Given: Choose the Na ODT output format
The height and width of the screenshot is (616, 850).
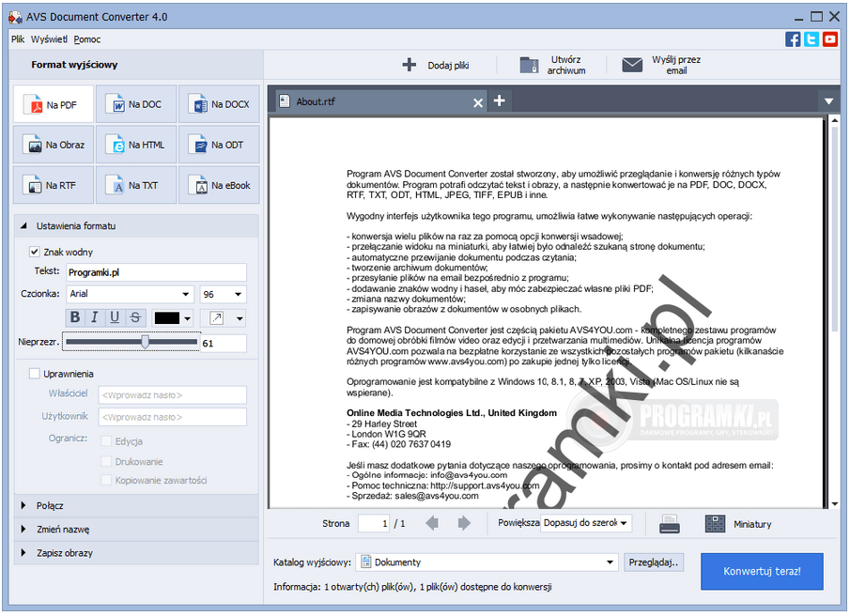Looking at the screenshot, I should (x=219, y=145).
